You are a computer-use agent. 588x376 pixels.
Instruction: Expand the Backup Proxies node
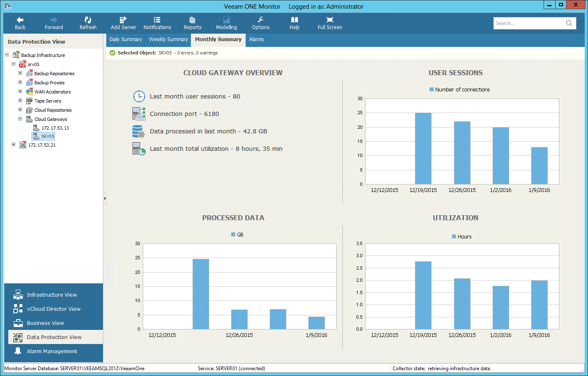pyautogui.click(x=20, y=82)
